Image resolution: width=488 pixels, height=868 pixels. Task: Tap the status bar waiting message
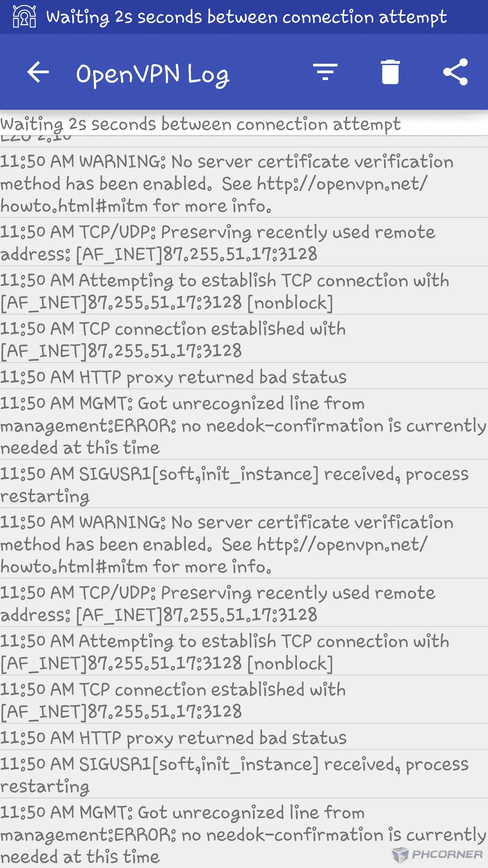(x=247, y=17)
